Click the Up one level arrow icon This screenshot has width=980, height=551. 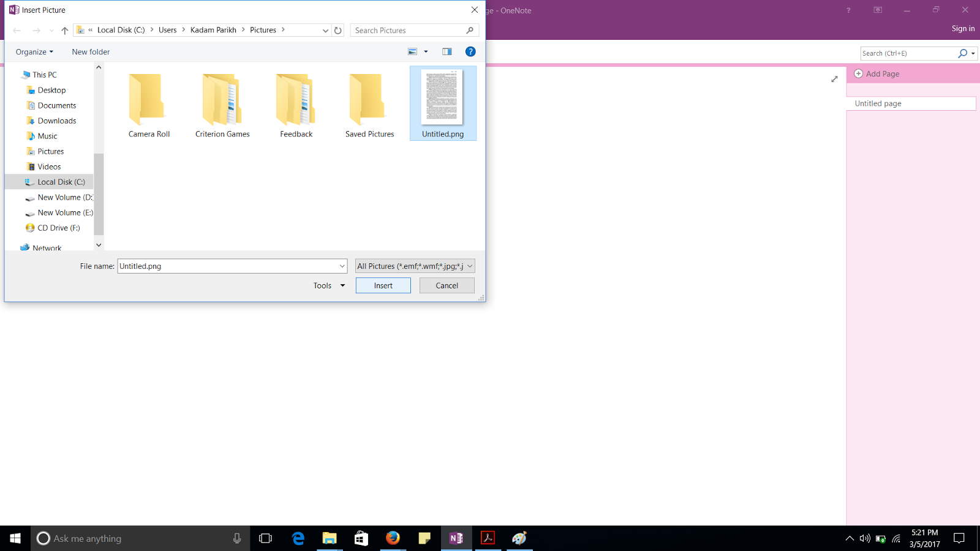point(64,30)
